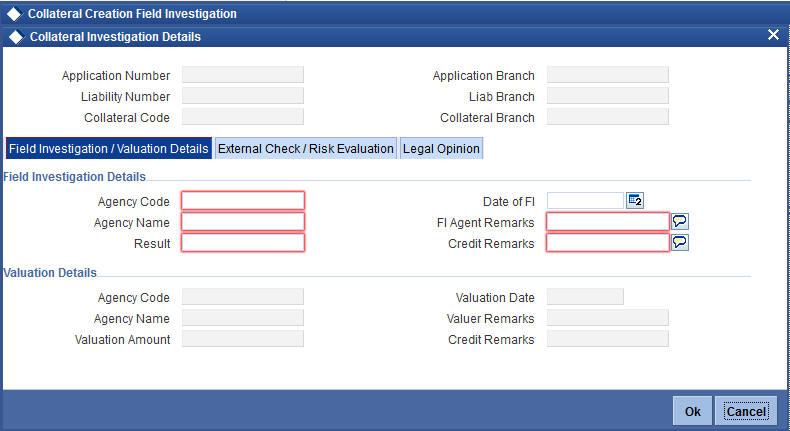790x431 pixels.
Task: Open the External Check / Risk Evaluation tab
Action: [x=306, y=149]
